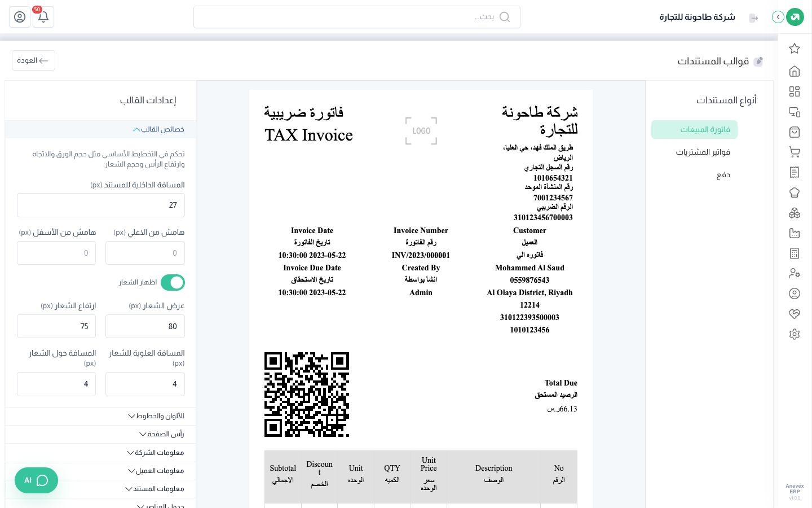Screen dimensions: 812x508
Task: Edit the bottom margin field
Action: (56, 253)
